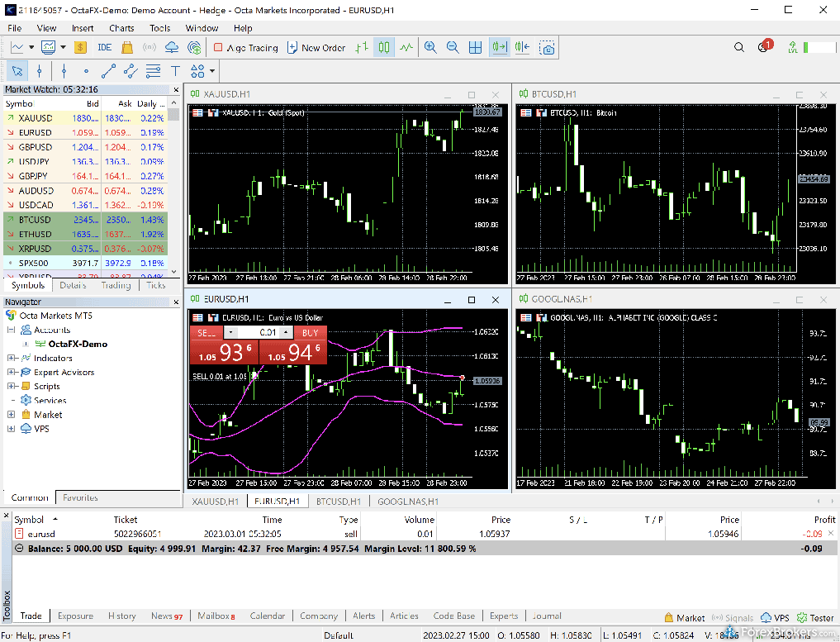The image size is (840, 642).
Task: Select the vertical line drawing tool
Action: click(64, 71)
